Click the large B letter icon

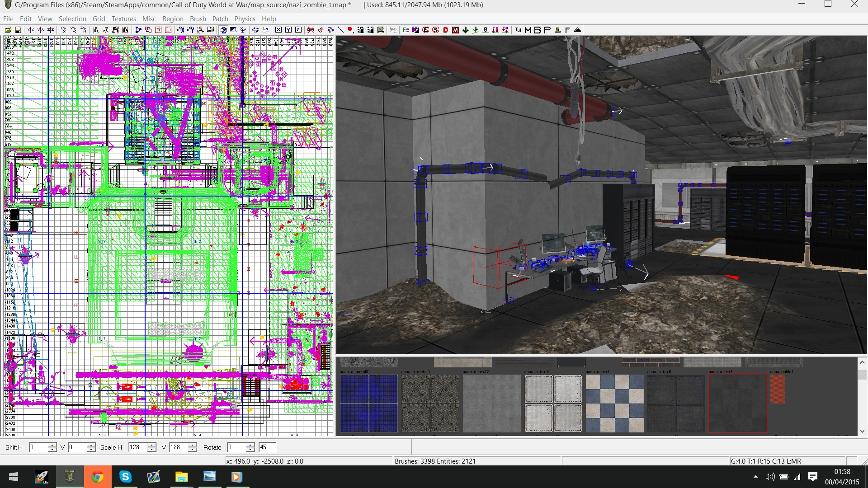tap(538, 30)
